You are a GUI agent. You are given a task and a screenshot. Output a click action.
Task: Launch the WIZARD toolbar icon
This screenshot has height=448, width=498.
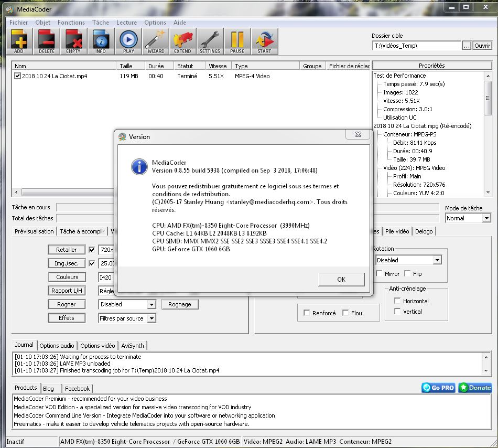(x=155, y=41)
